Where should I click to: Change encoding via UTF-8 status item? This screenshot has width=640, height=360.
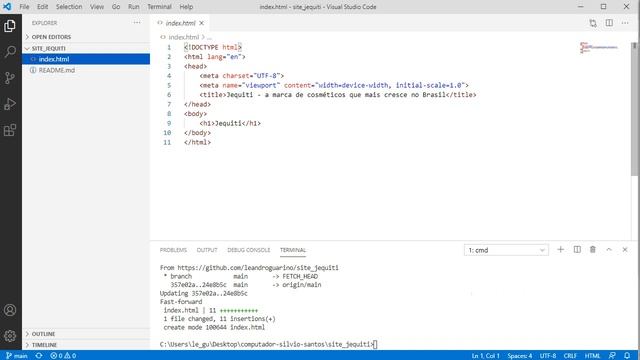[548, 356]
